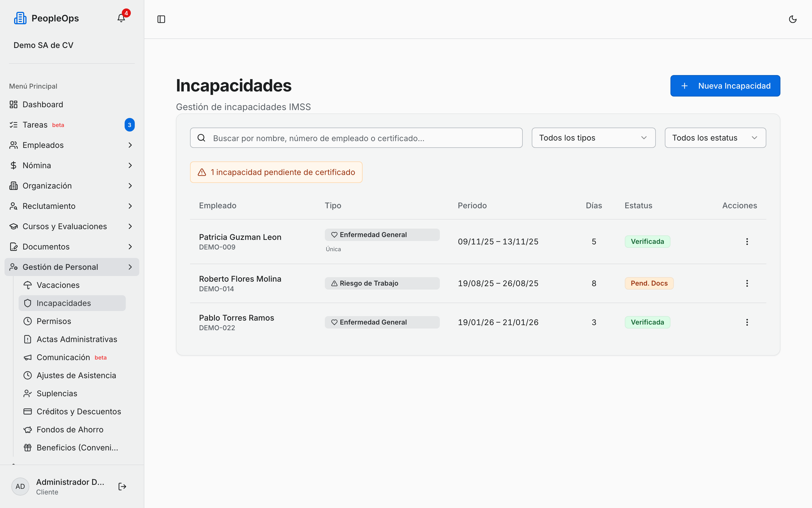
Task: Click the Créditos y Descuentos card icon
Action: pos(28,411)
